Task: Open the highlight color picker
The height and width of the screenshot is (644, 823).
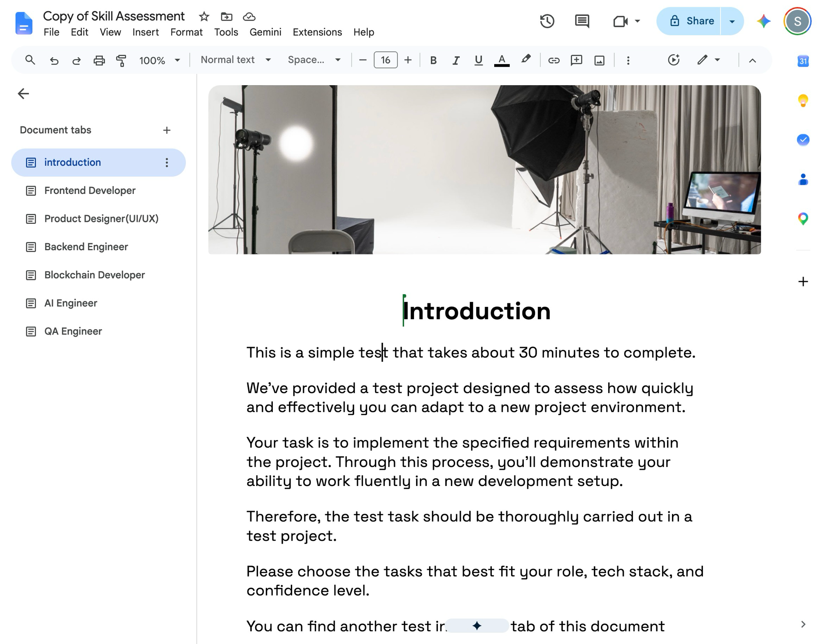Action: click(525, 60)
